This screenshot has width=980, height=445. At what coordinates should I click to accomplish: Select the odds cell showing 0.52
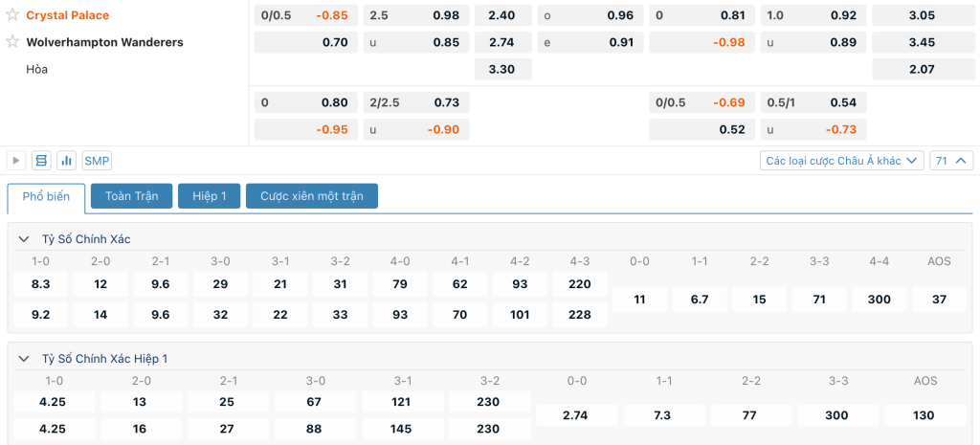click(x=702, y=129)
